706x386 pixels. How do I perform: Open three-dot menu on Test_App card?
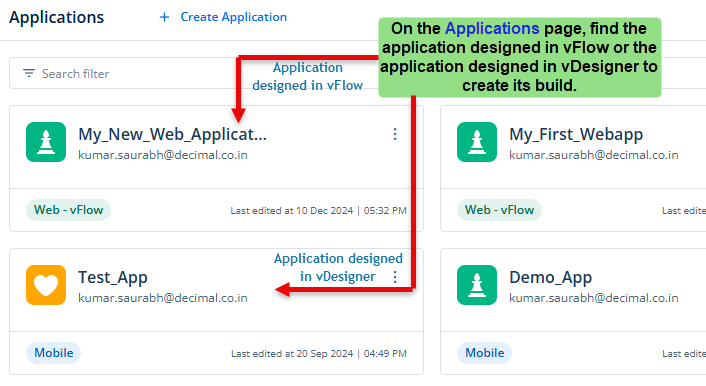click(x=395, y=277)
